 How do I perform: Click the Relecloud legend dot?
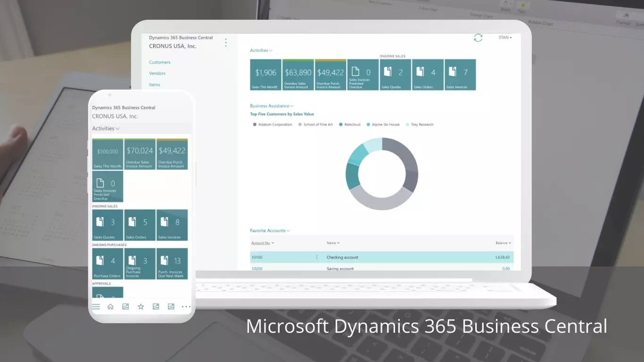[341, 124]
